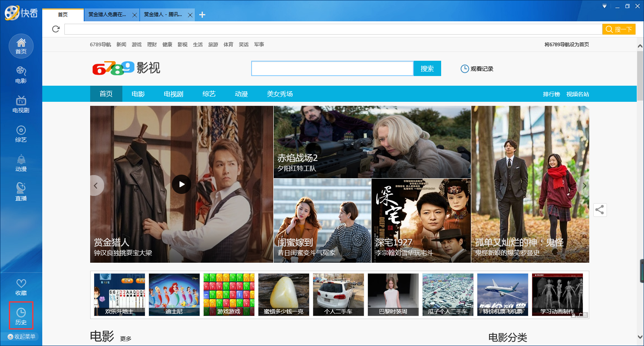Open the 直播 live broadcast sidebar icon
This screenshot has width=644, height=346.
[x=21, y=192]
